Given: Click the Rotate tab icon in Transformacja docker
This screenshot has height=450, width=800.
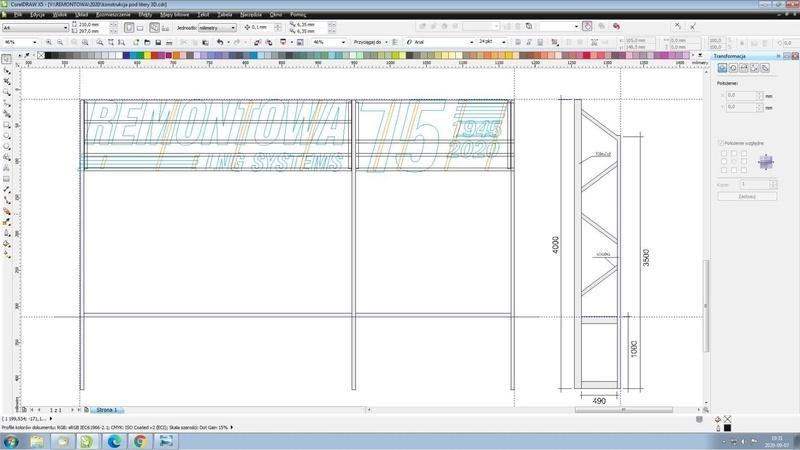Looking at the screenshot, I should [733, 68].
